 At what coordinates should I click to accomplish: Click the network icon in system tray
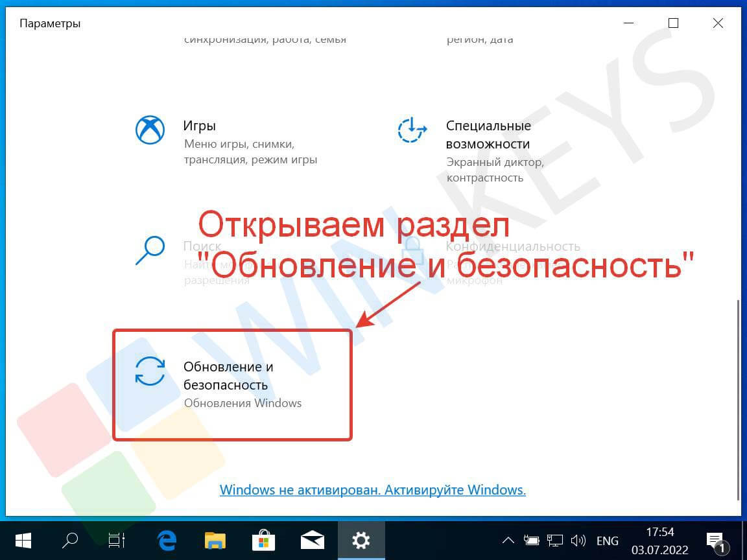pyautogui.click(x=554, y=540)
